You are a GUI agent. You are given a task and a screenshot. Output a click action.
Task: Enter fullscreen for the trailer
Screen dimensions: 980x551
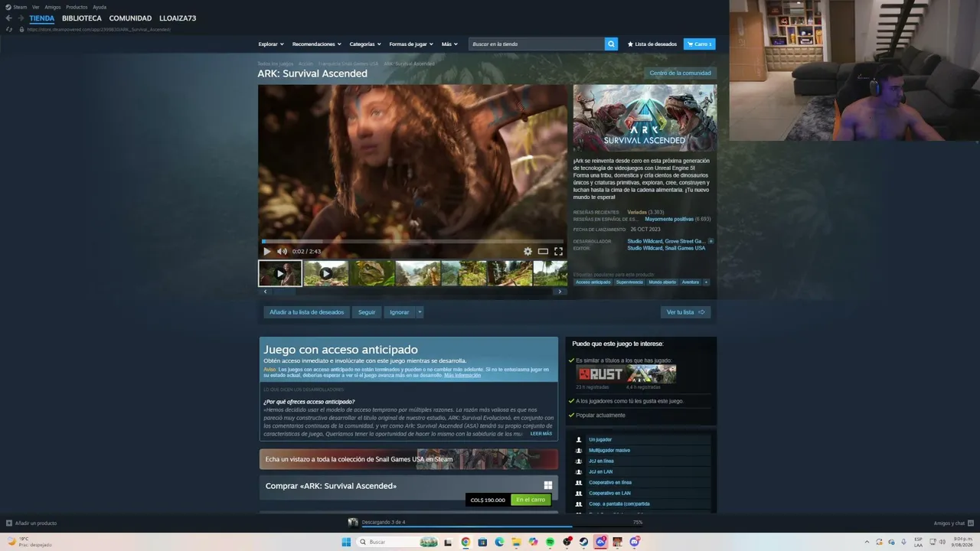tap(558, 251)
